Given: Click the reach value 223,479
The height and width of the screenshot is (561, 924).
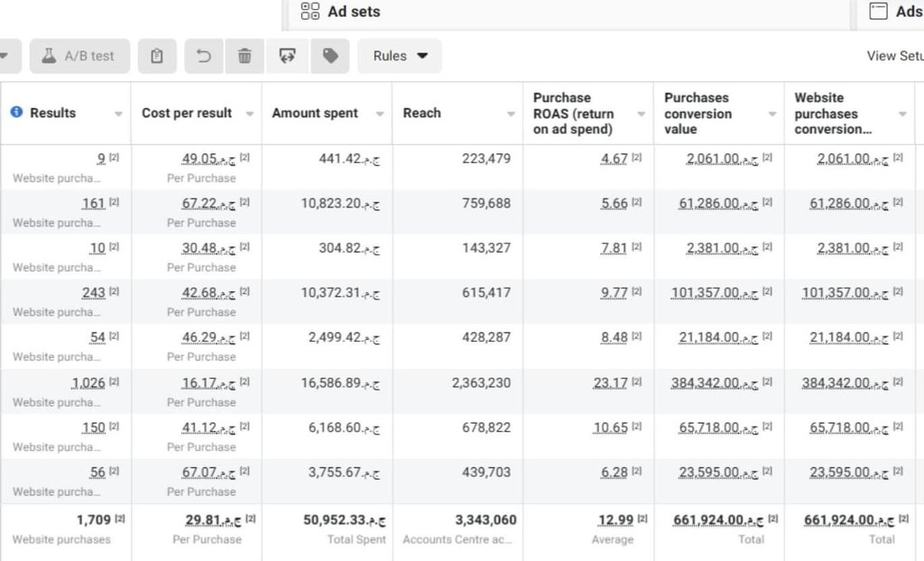Looking at the screenshot, I should (486, 159).
